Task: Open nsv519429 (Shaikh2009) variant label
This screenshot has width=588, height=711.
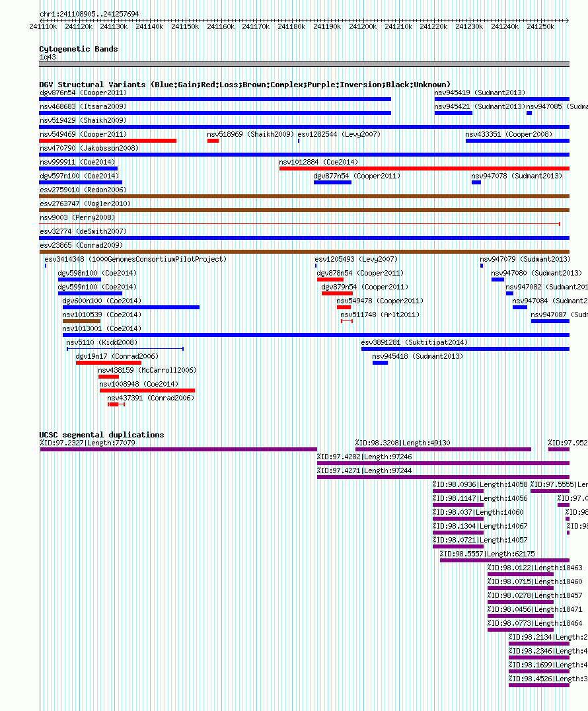Action: coord(83,120)
